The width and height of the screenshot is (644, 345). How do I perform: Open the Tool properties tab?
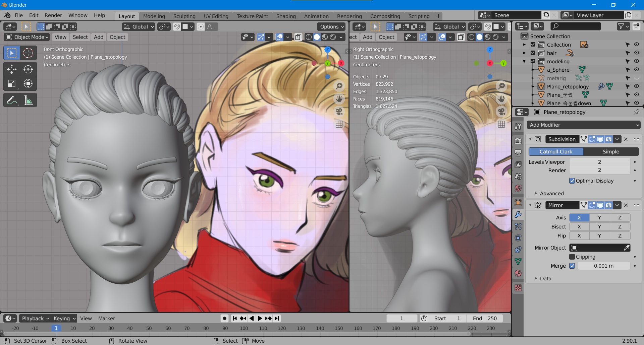pos(518,126)
